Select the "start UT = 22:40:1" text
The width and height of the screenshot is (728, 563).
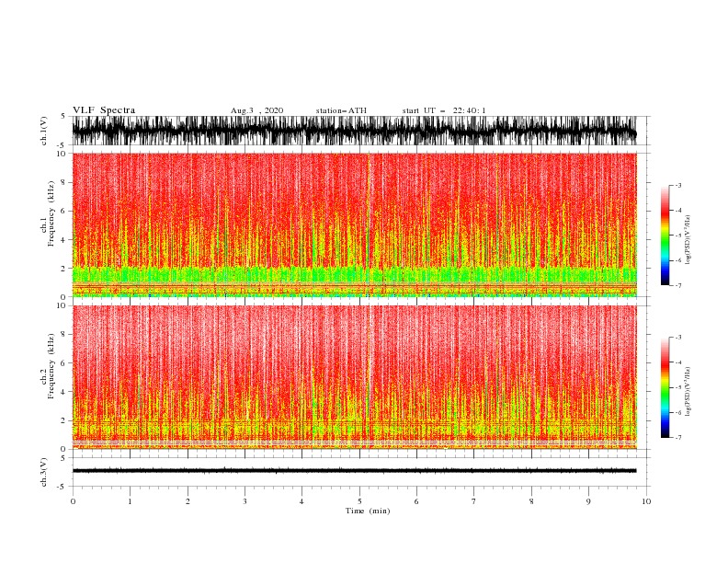pos(444,110)
